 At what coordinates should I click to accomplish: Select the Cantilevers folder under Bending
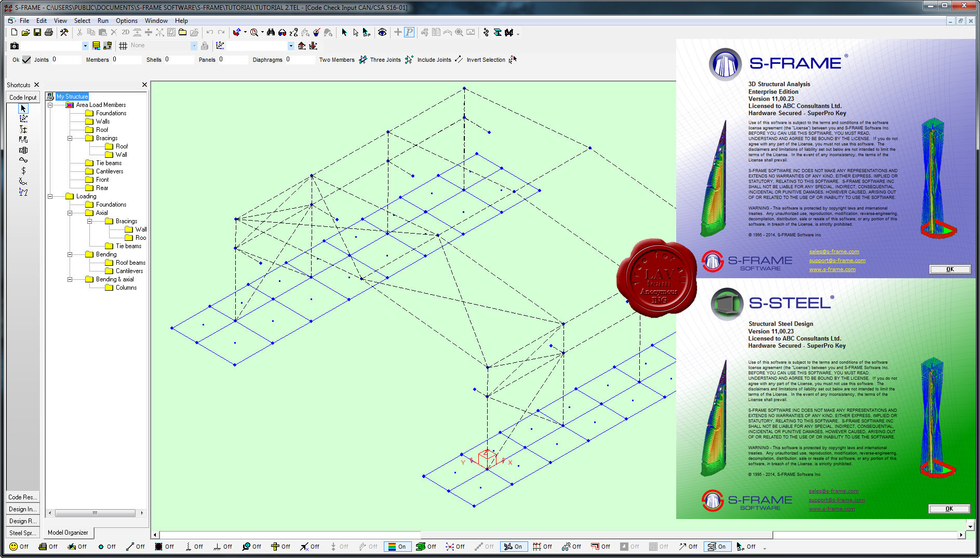[x=129, y=271]
